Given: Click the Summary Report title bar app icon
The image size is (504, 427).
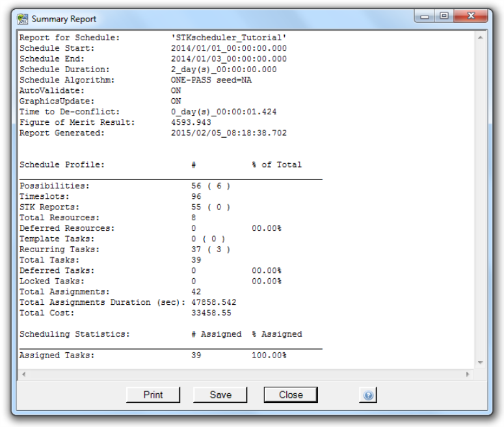Looking at the screenshot, I should click(x=23, y=19).
